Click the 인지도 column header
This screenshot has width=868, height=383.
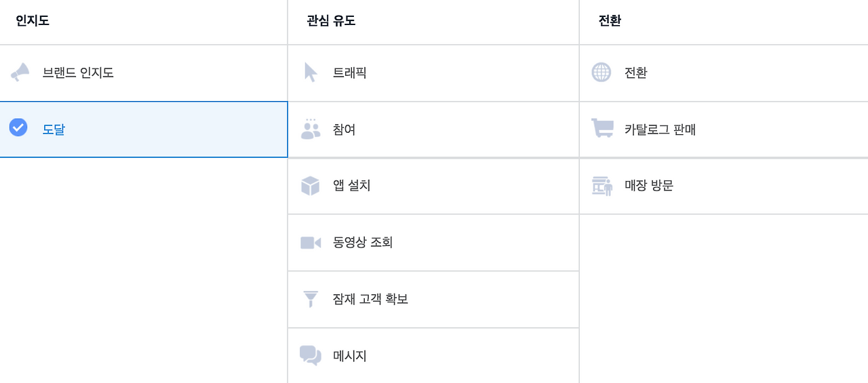click(33, 21)
